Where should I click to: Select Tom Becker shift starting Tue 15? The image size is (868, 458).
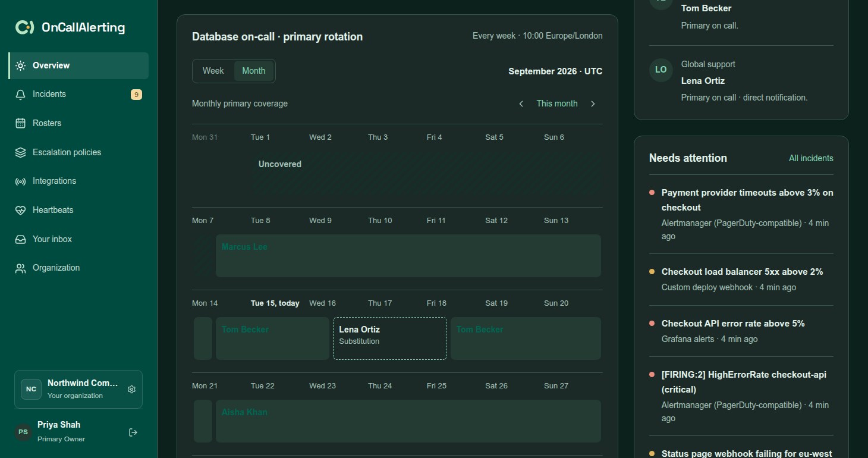[x=272, y=338]
